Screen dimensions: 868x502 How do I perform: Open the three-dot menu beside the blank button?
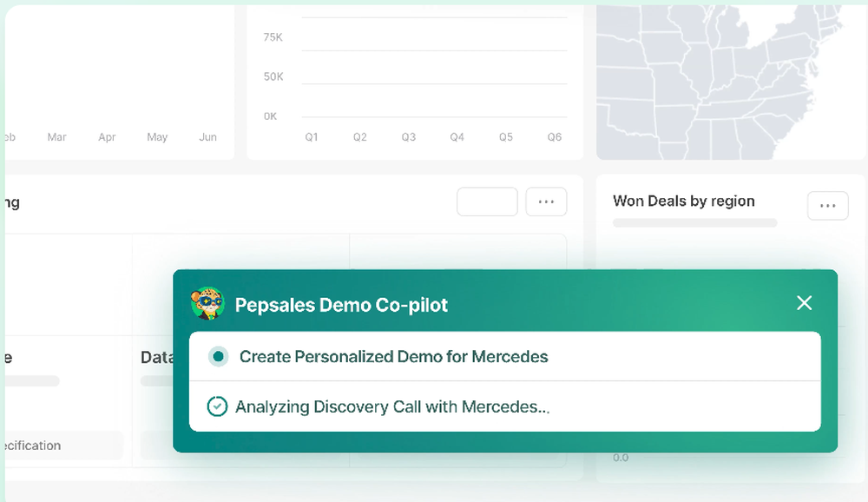[x=546, y=201]
